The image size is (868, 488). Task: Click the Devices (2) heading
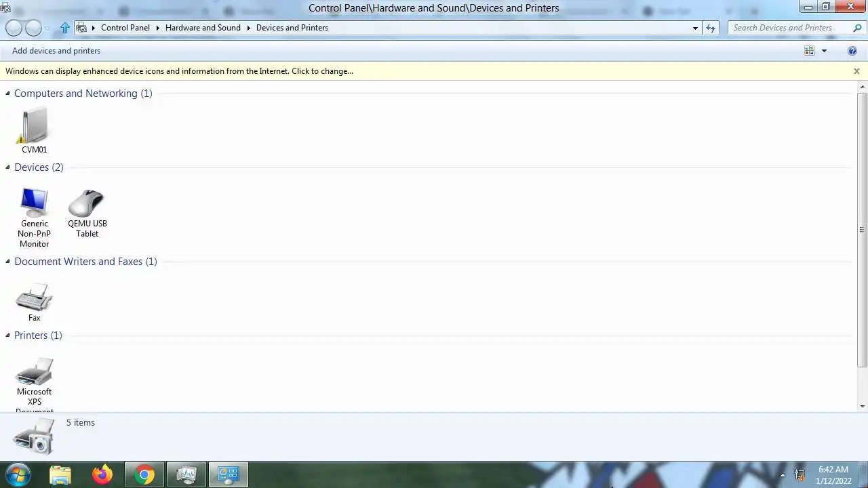39,167
